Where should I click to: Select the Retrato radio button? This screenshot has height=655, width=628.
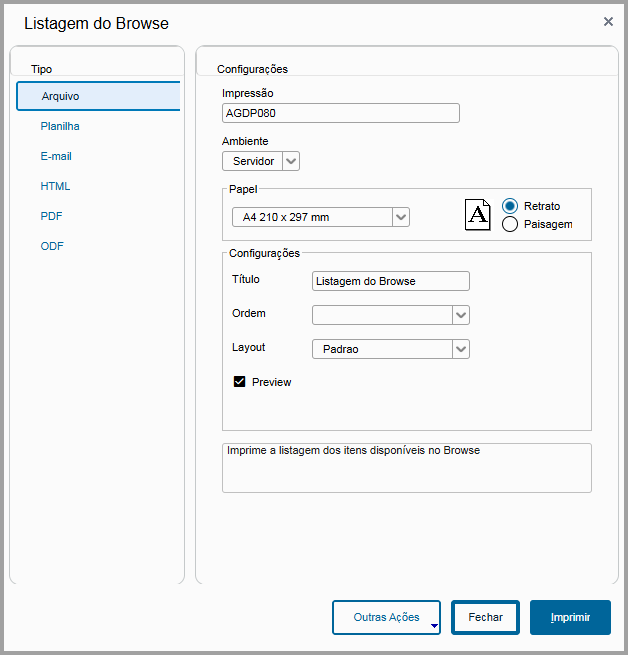coord(510,206)
